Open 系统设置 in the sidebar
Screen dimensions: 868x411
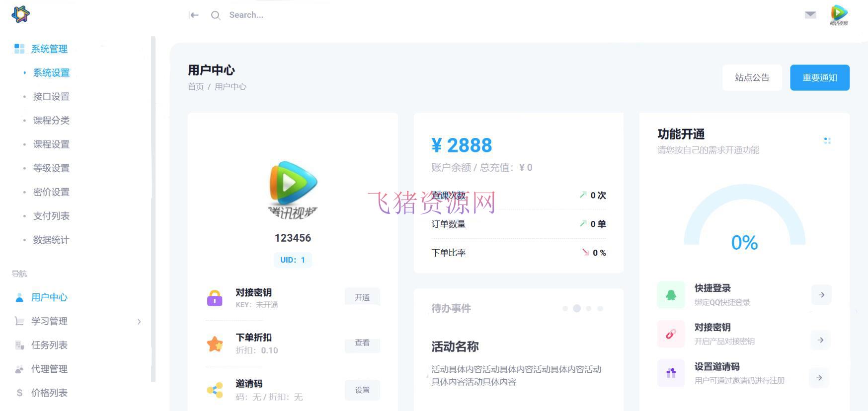pos(51,72)
